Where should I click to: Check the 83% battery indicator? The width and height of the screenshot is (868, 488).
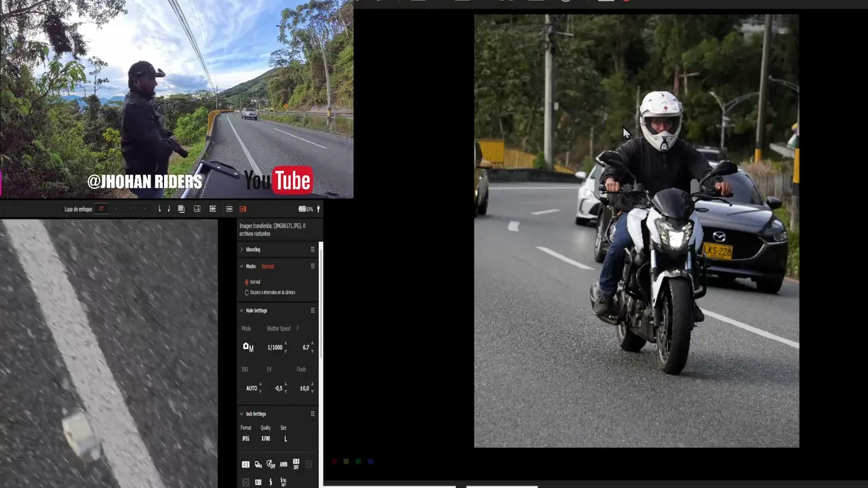click(x=306, y=209)
